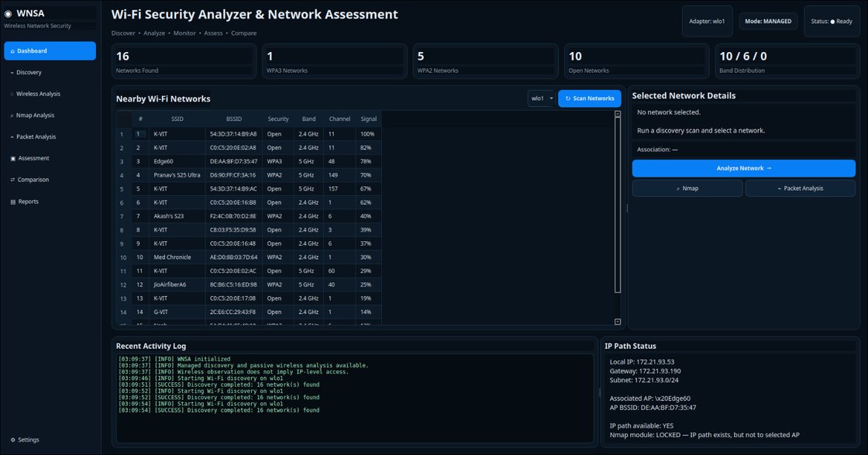Click the WPA2 Networks stat card
This screenshot has height=455, width=868.
point(485,61)
